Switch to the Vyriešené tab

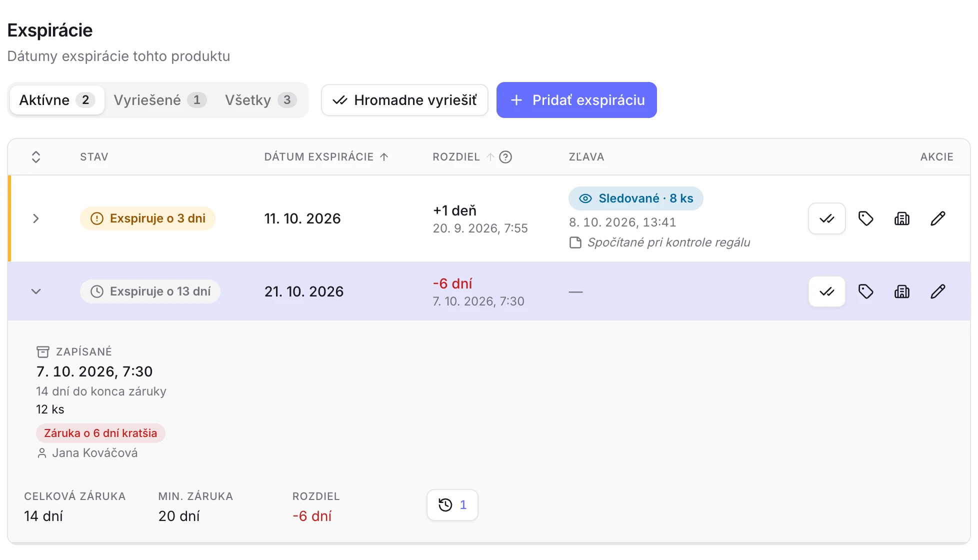point(159,100)
